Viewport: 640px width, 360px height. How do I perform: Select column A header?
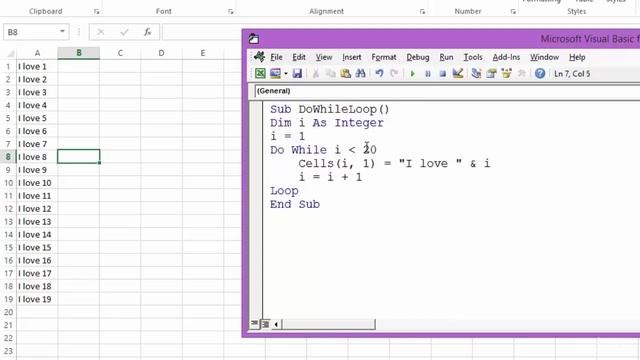tap(37, 53)
